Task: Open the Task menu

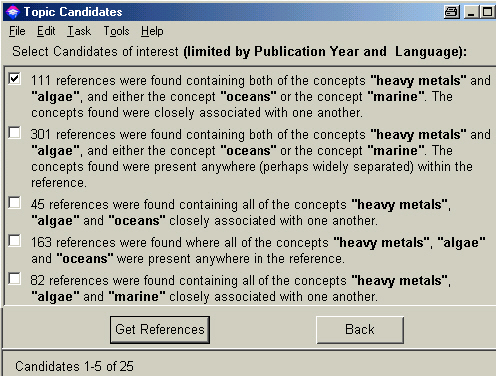Action: 79,31
